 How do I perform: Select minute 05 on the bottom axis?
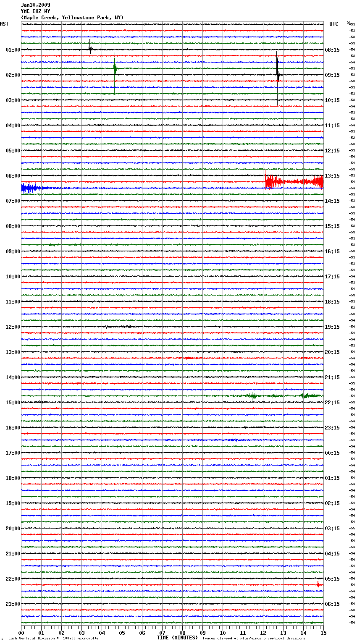point(122,633)
